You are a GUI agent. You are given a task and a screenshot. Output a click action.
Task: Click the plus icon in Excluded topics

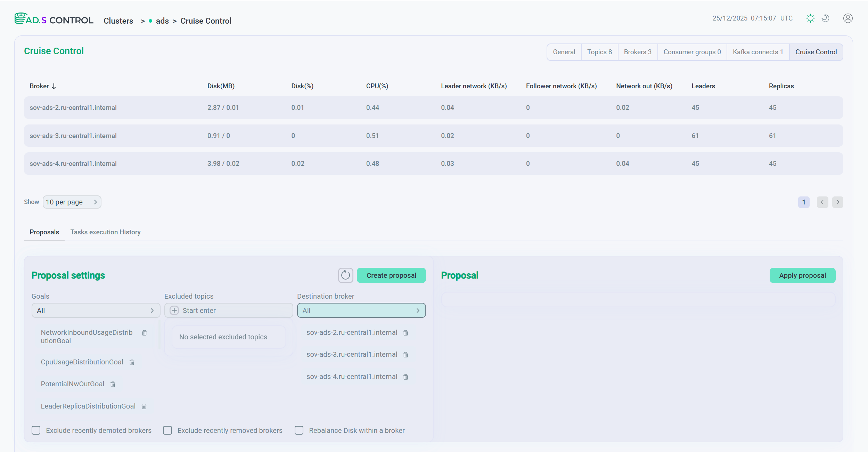(174, 310)
